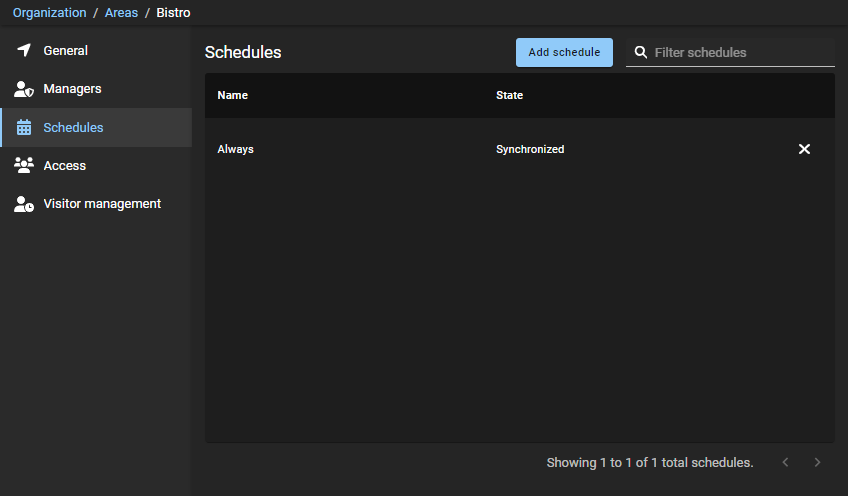Click the Bistro breadcrumb item

coord(173,13)
